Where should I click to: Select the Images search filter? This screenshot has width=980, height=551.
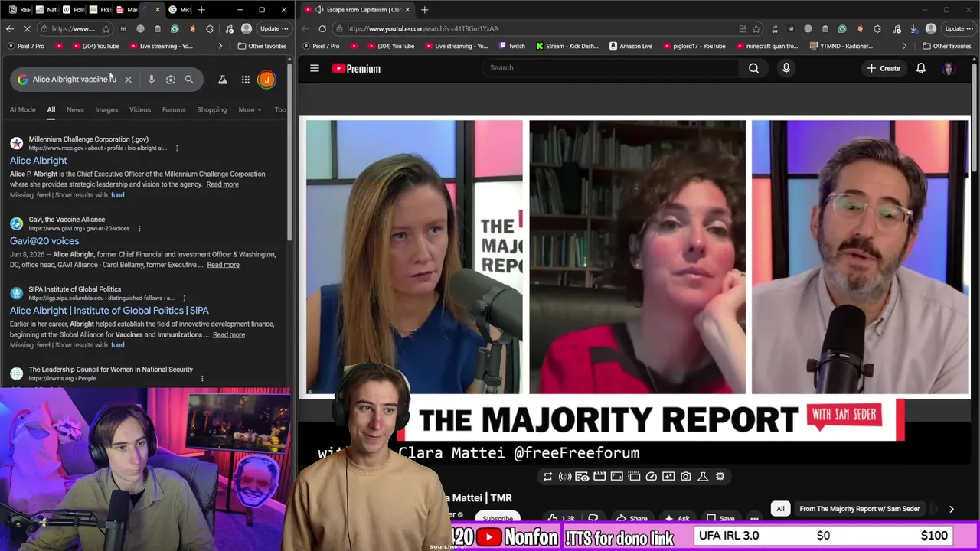(106, 110)
